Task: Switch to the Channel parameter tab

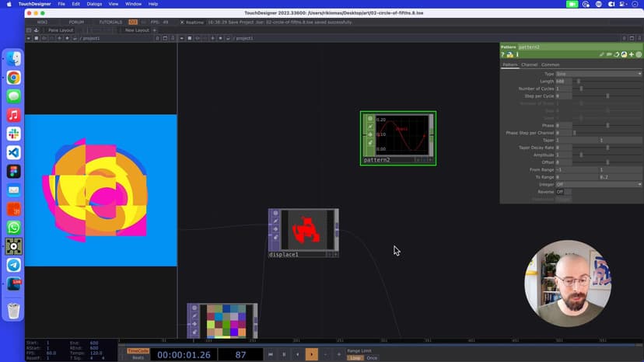Action: tap(529, 64)
